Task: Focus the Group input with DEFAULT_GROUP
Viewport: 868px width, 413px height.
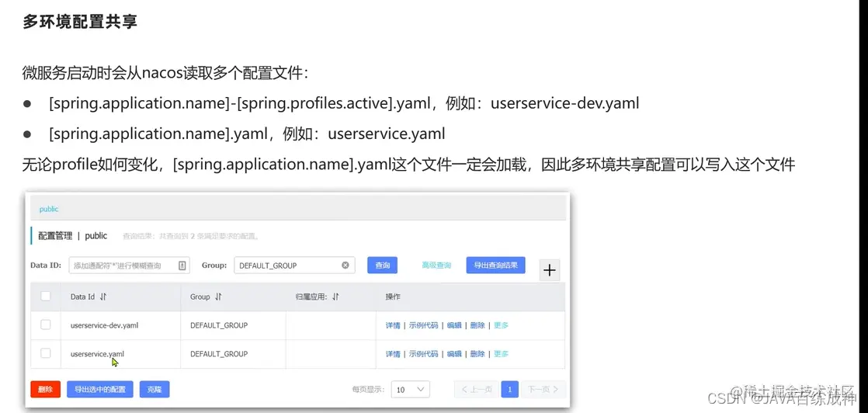Action: click(x=294, y=265)
